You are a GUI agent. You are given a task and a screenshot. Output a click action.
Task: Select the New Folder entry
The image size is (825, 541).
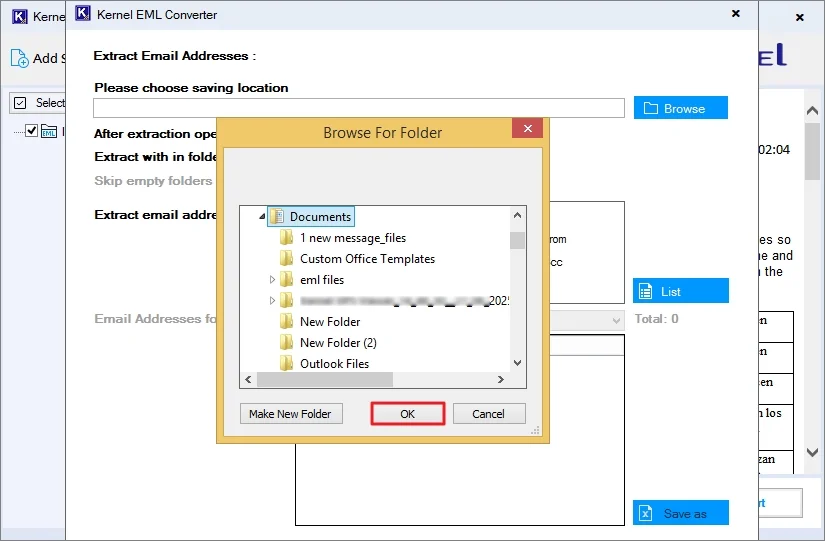point(330,322)
